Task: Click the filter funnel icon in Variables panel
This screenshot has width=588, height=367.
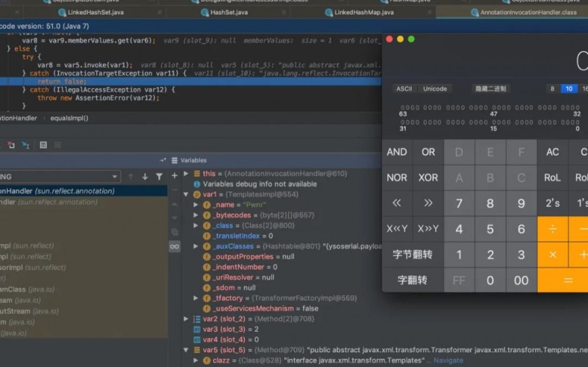Action: pos(159,176)
